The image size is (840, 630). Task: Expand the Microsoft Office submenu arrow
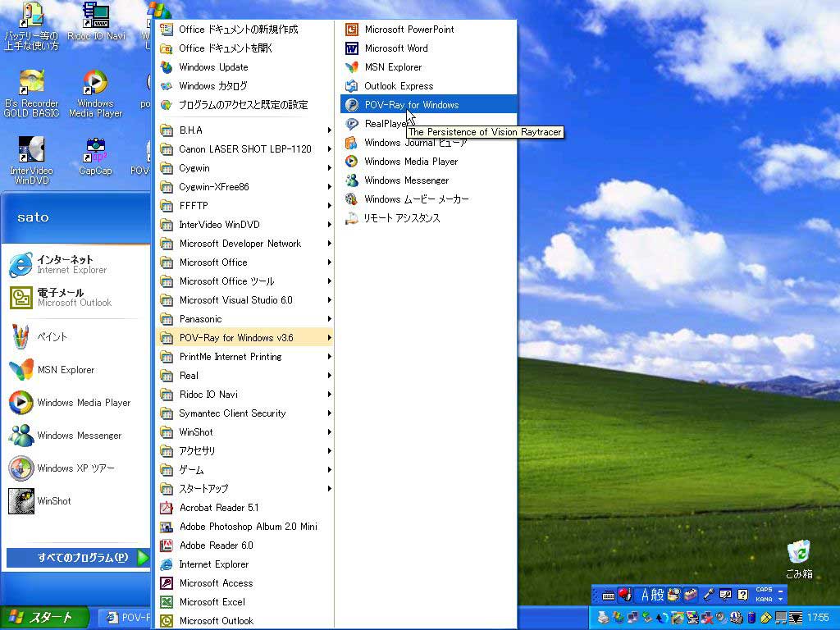pyautogui.click(x=329, y=262)
